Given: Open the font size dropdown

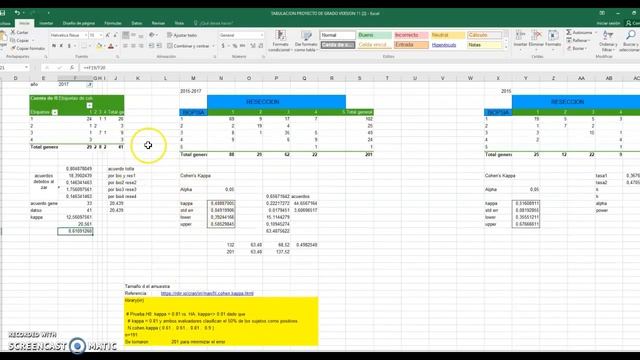Looking at the screenshot, I should (x=101, y=36).
